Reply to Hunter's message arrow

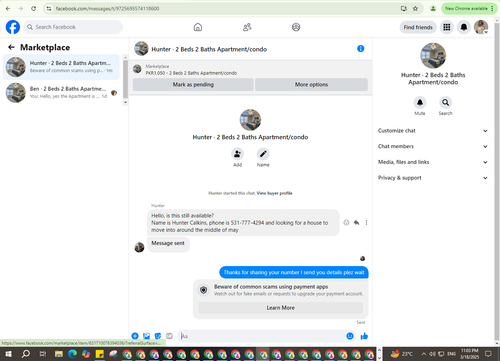[356, 223]
